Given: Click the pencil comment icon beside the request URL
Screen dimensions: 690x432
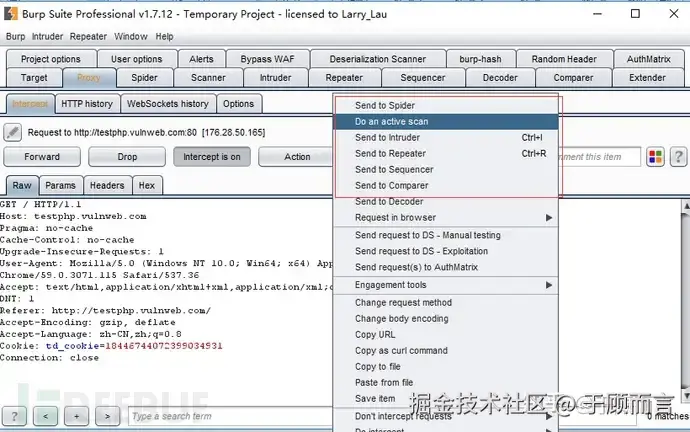Looking at the screenshot, I should click(x=13, y=132).
